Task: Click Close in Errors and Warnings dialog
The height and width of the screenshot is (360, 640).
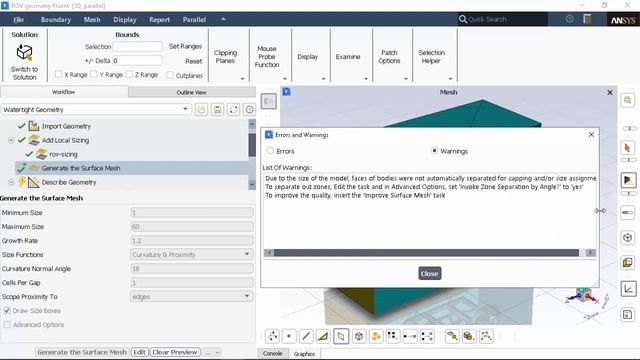Action: pyautogui.click(x=429, y=273)
